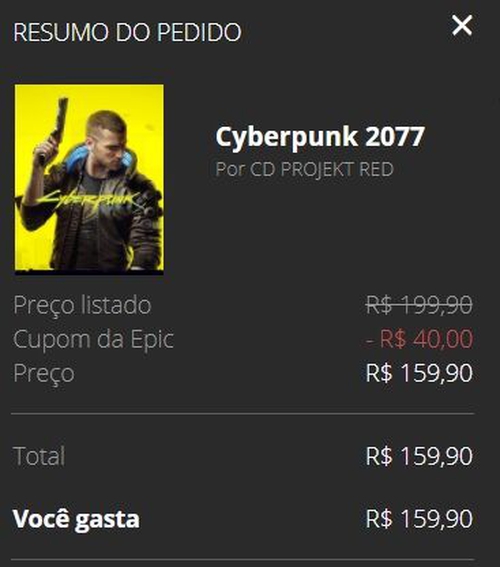
Task: Open the Cyberpunk 2077 cover thumbnail
Action: click(x=89, y=178)
